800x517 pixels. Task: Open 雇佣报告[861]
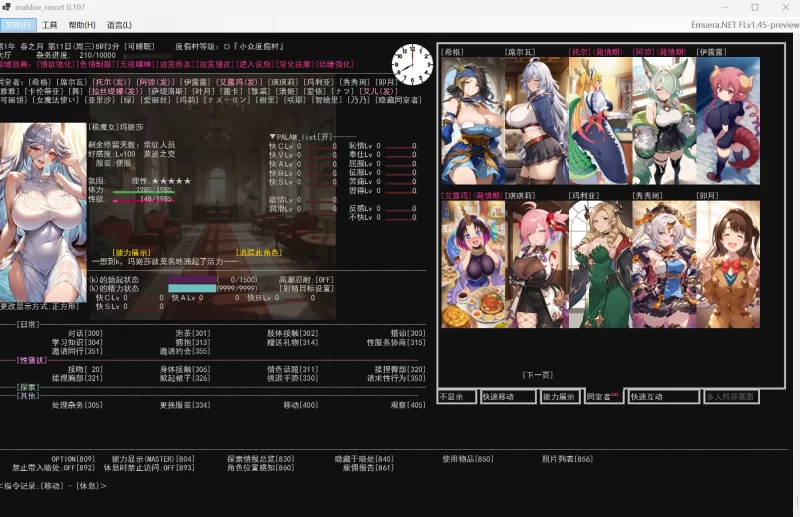click(368, 467)
